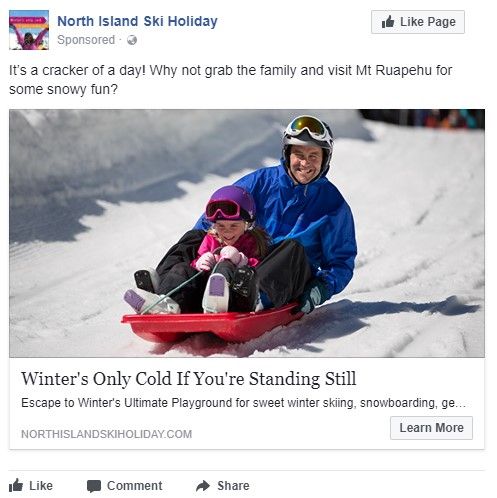This screenshot has width=497, height=498.
Task: Click the Like text below the post
Action: coord(41,486)
